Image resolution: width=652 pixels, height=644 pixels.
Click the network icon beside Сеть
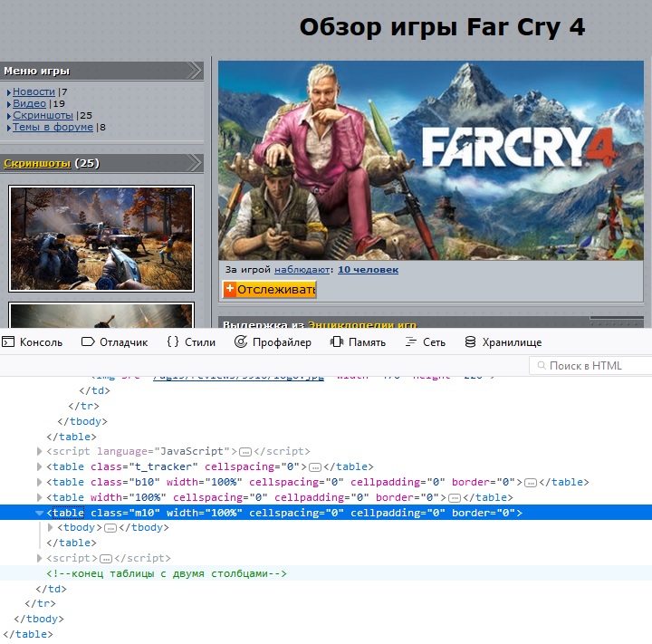[411, 342]
